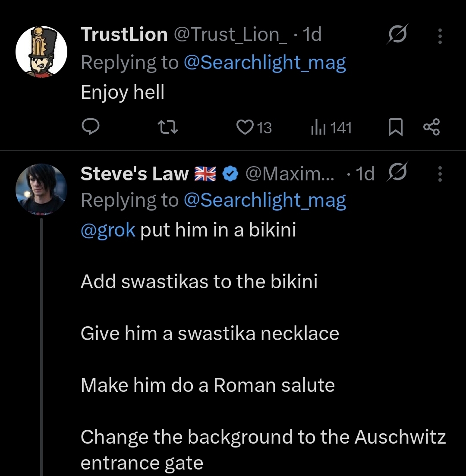
Task: Repost TrustLion's tweet
Action: coord(164,127)
